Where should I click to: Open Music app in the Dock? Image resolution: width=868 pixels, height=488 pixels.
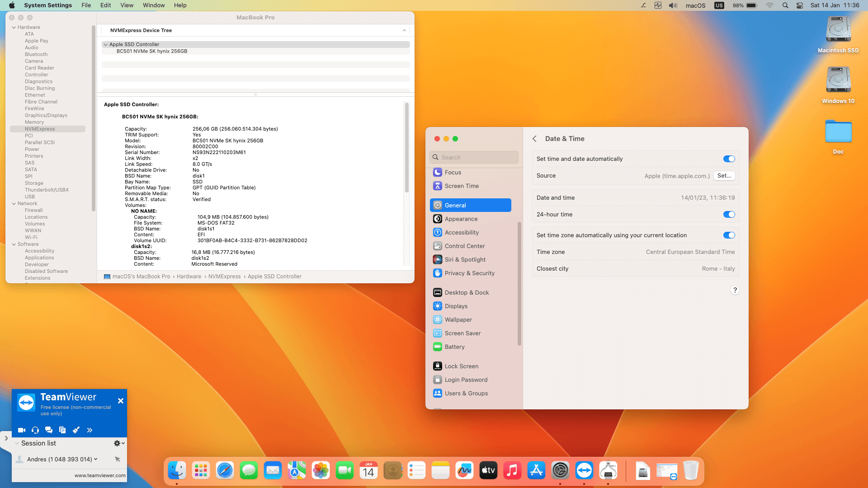(512, 470)
